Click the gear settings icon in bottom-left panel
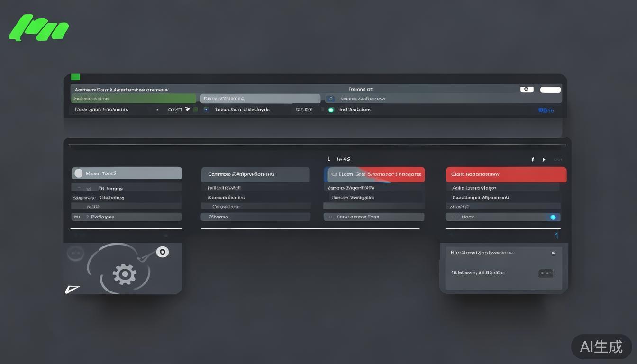 coord(125,274)
